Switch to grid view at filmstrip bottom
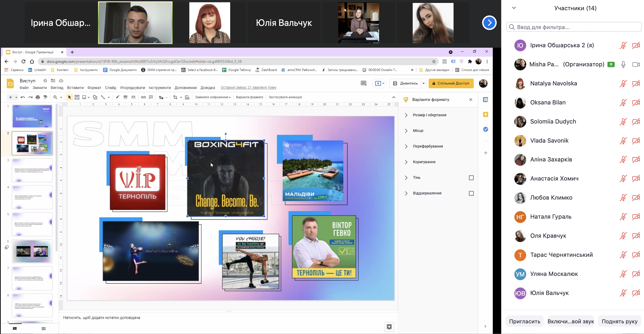Viewport: 644px width, 334px height. [x=44, y=329]
